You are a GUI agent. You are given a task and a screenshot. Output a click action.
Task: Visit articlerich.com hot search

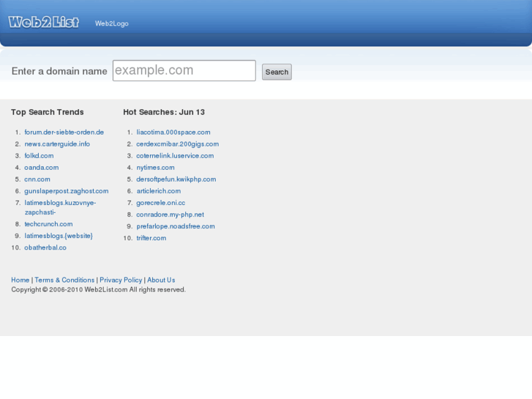[159, 191]
